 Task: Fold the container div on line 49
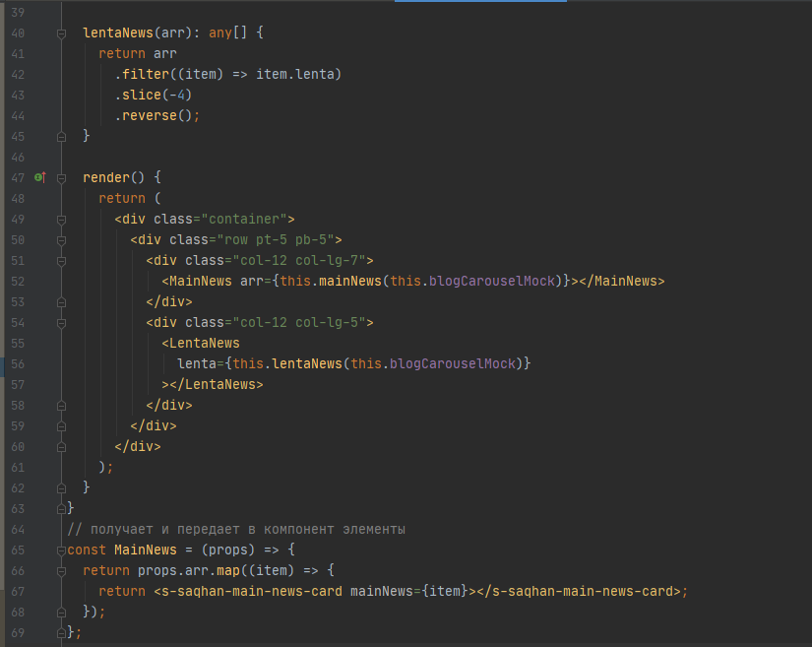pos(61,220)
